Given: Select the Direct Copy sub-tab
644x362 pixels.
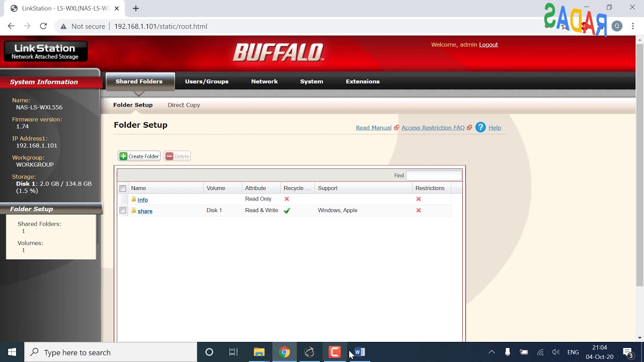Looking at the screenshot, I should point(184,105).
